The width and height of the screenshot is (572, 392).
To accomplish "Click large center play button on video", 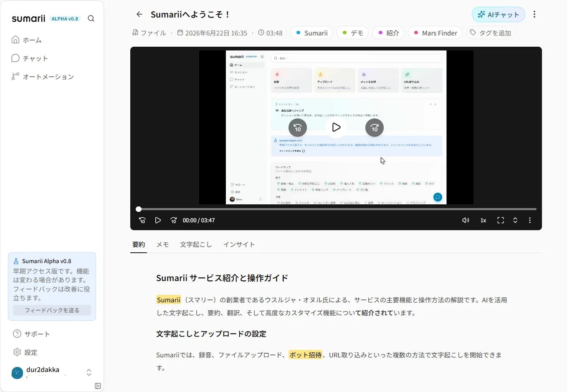I will (x=336, y=127).
